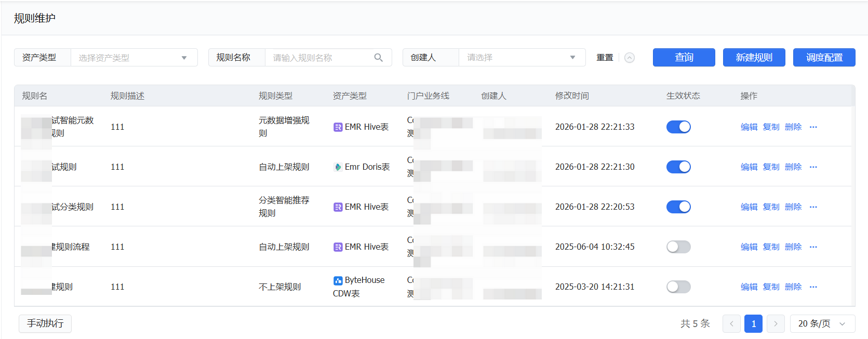Click 编辑 for 2026-01-28 22:21:33 row
Screen dimensions: 868x339
click(x=749, y=127)
